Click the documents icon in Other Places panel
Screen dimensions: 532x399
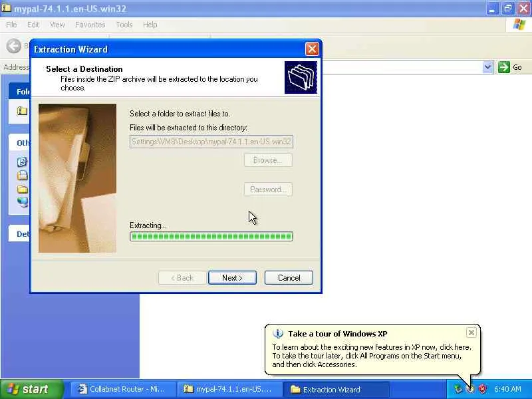(x=22, y=176)
